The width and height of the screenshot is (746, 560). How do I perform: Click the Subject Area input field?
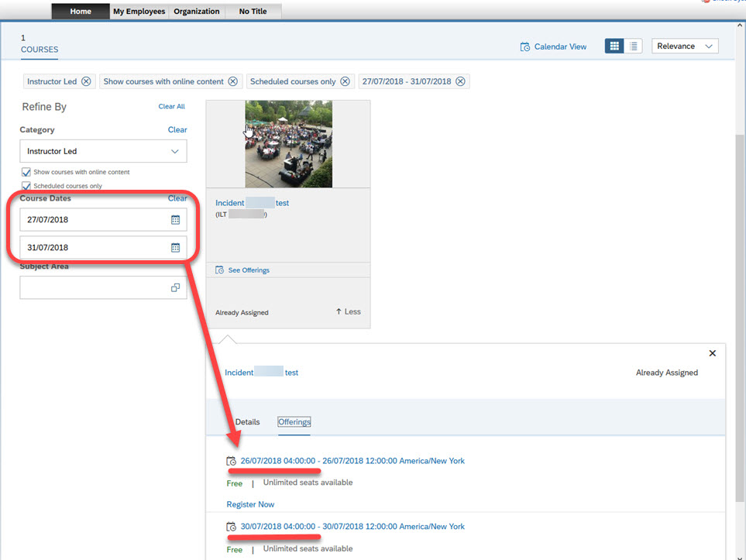[x=103, y=287]
